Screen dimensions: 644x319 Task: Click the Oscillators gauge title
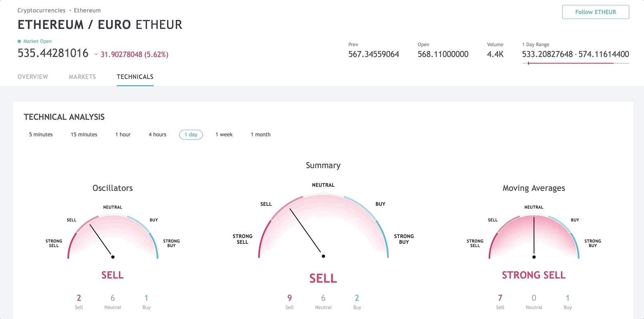click(113, 188)
